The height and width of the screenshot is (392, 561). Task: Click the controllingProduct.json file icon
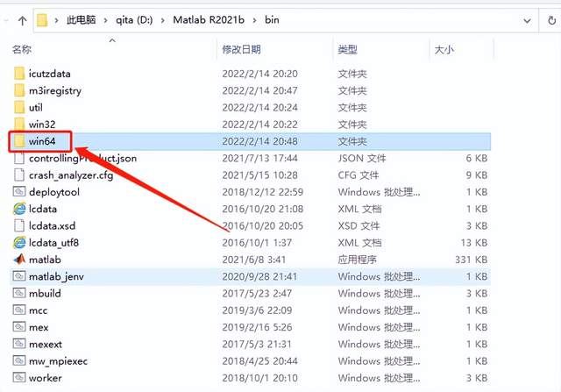(19, 158)
